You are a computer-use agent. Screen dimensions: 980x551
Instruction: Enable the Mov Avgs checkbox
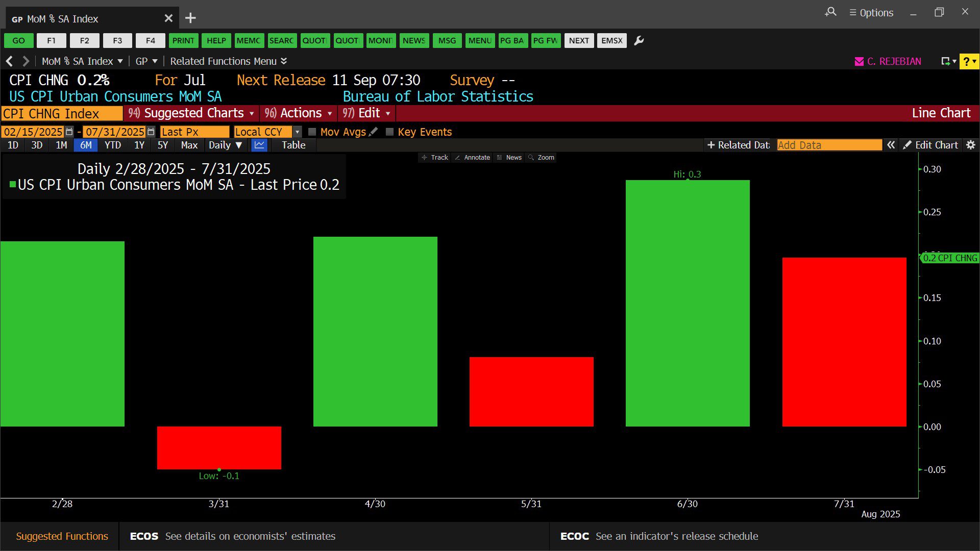(312, 132)
